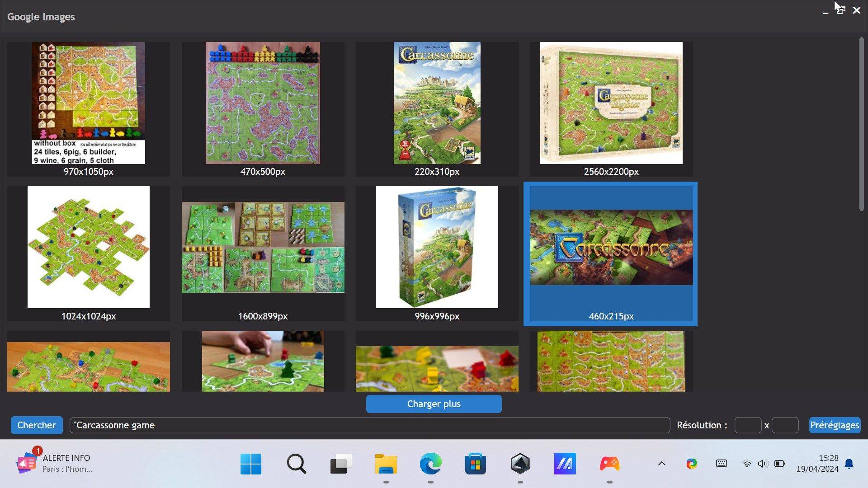Click the resolution width input field
868x488 pixels.
tap(748, 425)
